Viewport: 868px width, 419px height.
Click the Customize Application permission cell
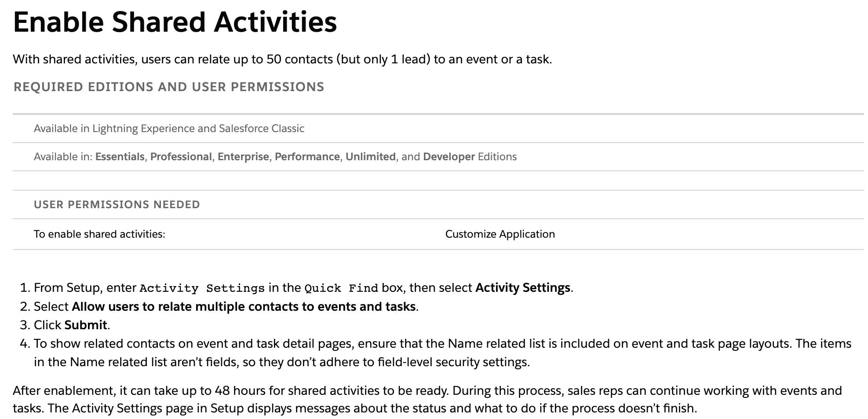(500, 234)
